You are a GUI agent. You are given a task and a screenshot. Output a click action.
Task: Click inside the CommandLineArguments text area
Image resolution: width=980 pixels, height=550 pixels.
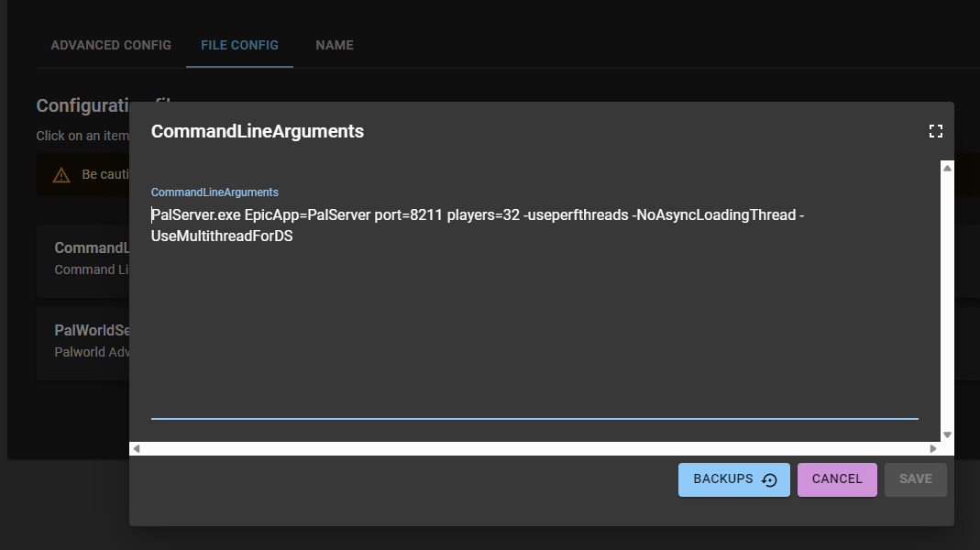tap(534, 311)
